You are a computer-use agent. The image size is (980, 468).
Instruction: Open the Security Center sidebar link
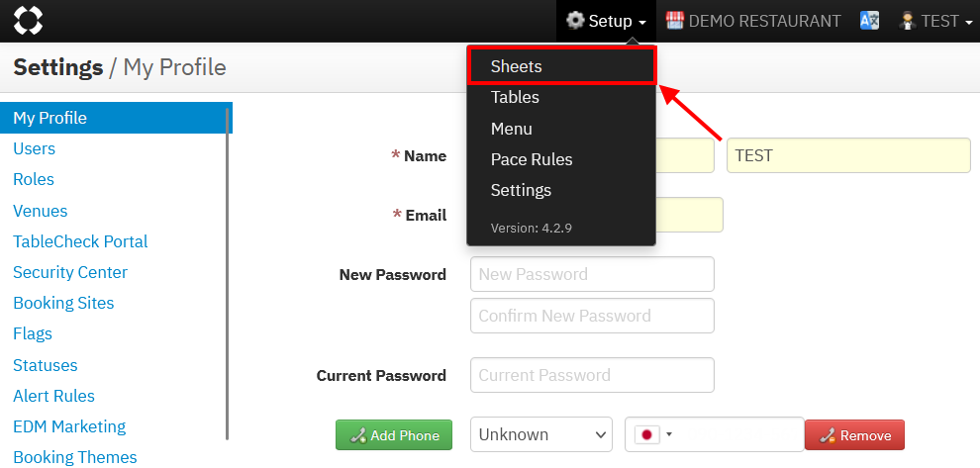(x=70, y=272)
